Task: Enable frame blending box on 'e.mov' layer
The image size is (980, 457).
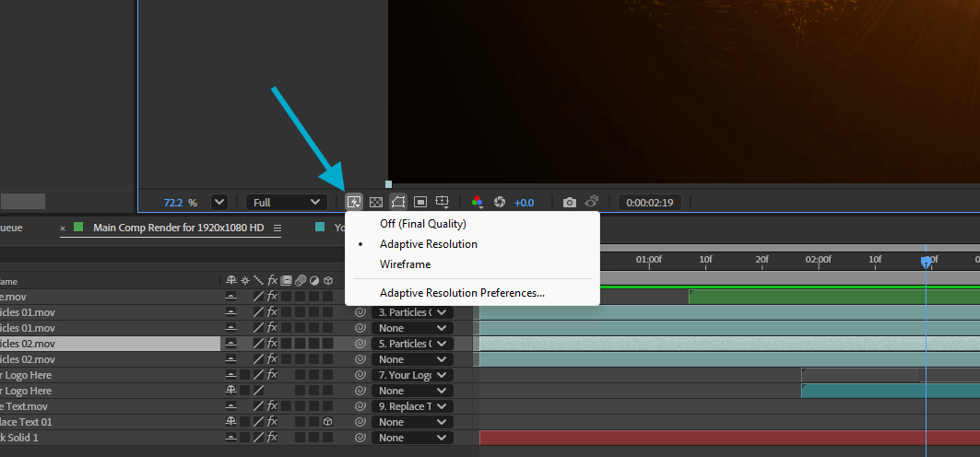Action: 286,297
